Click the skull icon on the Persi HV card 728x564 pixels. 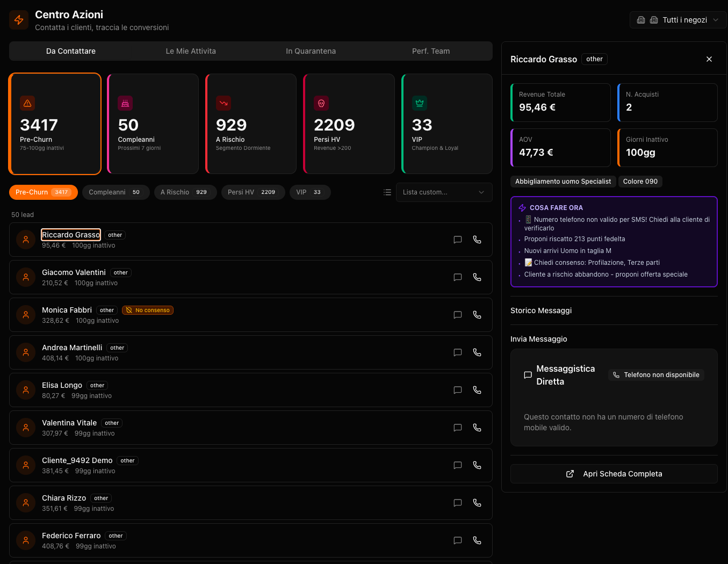pyautogui.click(x=321, y=103)
